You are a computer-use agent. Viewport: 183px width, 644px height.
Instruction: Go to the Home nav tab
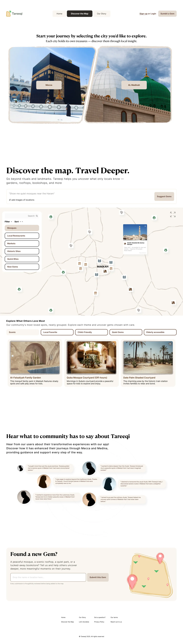point(60,14)
